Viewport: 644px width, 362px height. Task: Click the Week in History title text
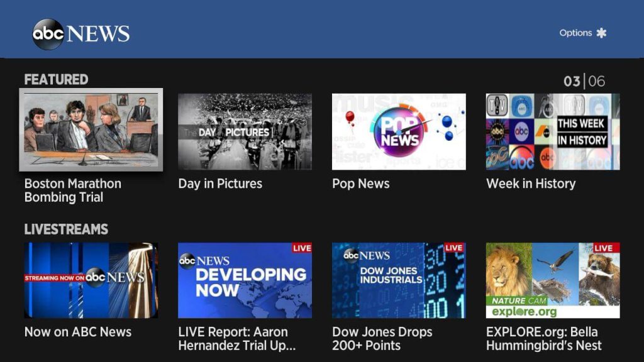(531, 184)
